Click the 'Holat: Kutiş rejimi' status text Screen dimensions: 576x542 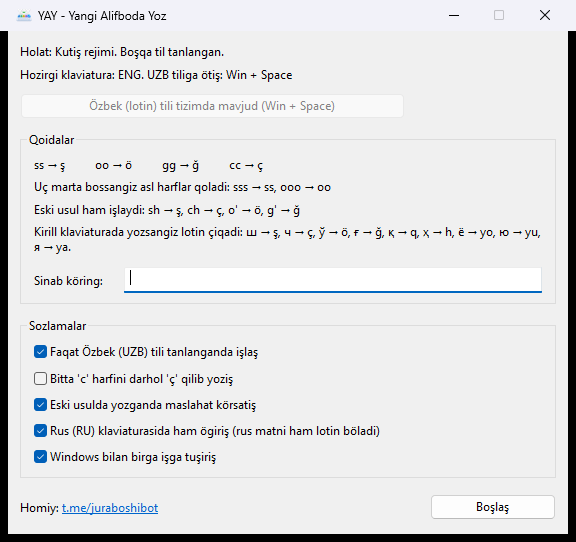pos(122,52)
